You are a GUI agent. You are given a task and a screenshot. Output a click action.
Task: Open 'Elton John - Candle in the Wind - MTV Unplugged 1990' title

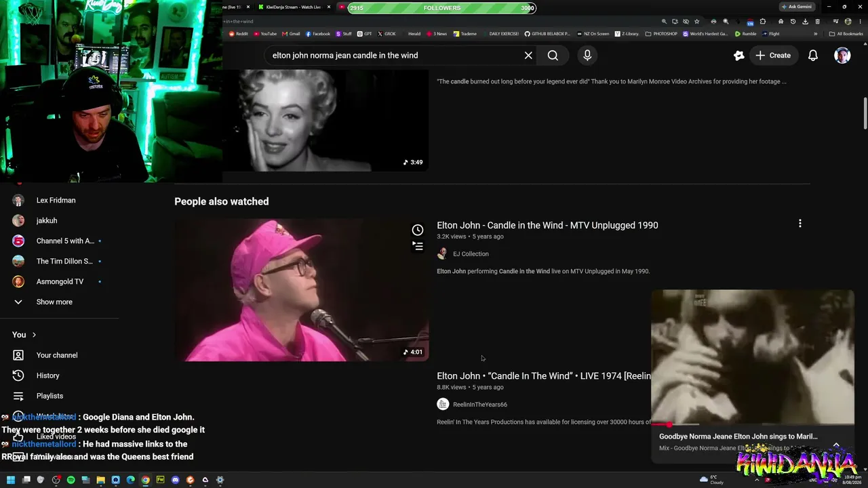point(547,225)
